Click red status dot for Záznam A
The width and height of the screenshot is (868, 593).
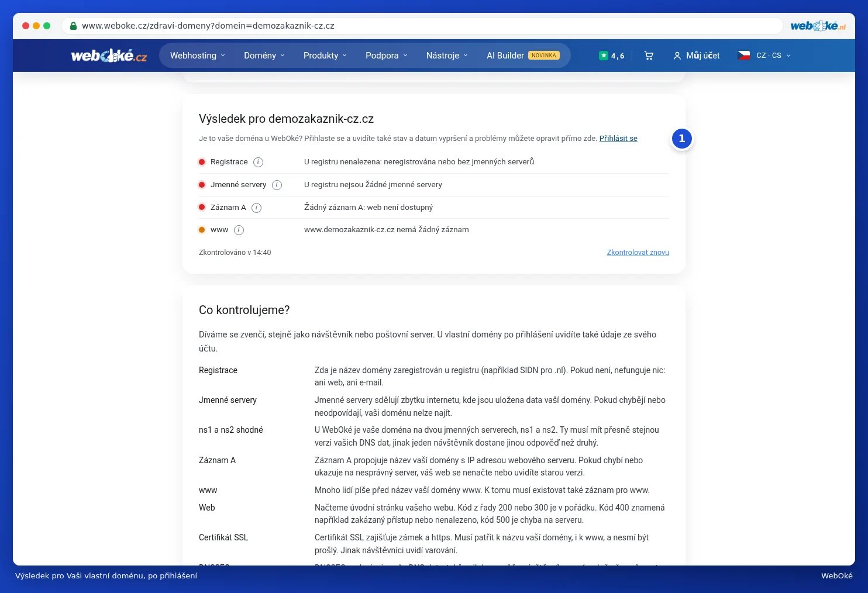click(202, 208)
